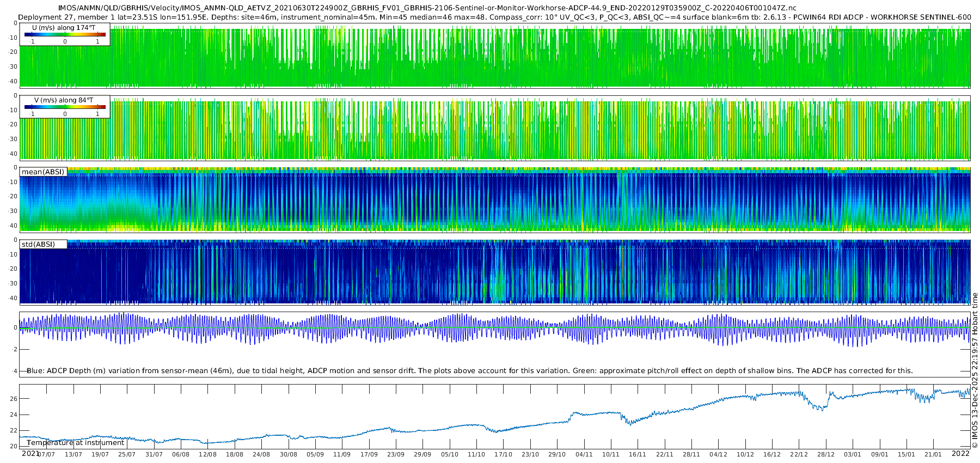
Task: Click the 17/10 date tick label
Action: (503, 454)
